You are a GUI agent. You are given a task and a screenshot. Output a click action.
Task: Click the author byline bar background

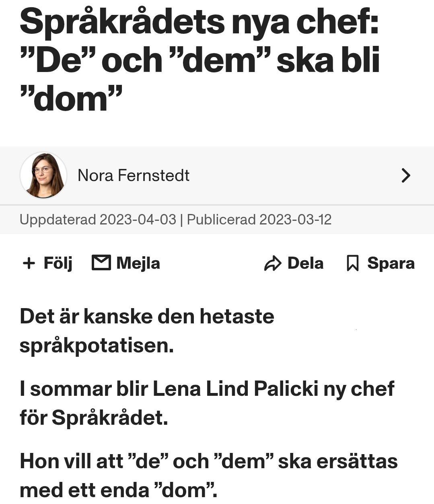217,175
